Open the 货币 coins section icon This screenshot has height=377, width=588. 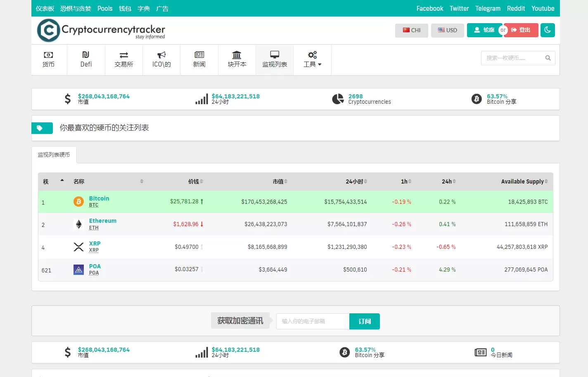tap(48, 55)
